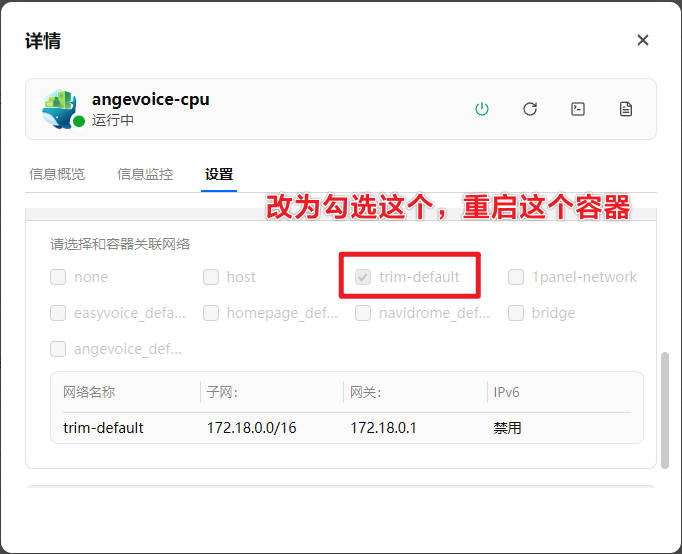Click the IPv6 status 禁用
The height and width of the screenshot is (554, 682).
[x=507, y=428]
